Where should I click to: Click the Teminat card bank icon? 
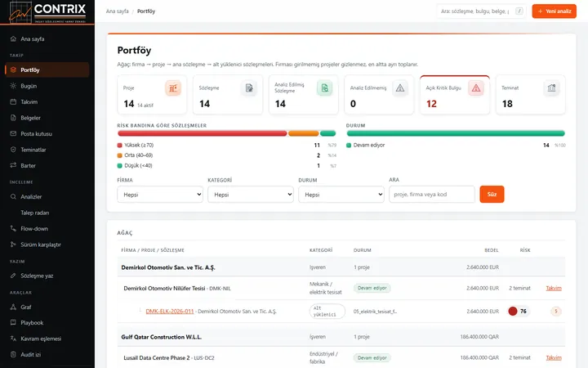tap(551, 88)
